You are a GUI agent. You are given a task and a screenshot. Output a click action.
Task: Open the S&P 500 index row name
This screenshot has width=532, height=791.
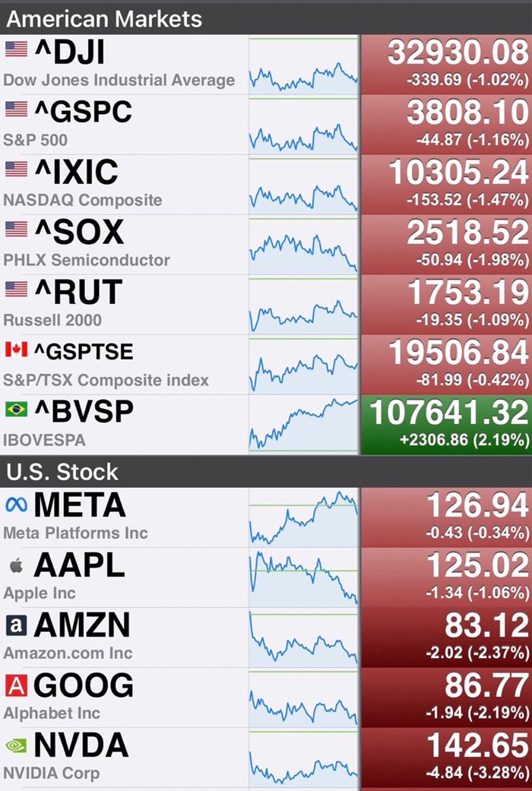(36, 140)
